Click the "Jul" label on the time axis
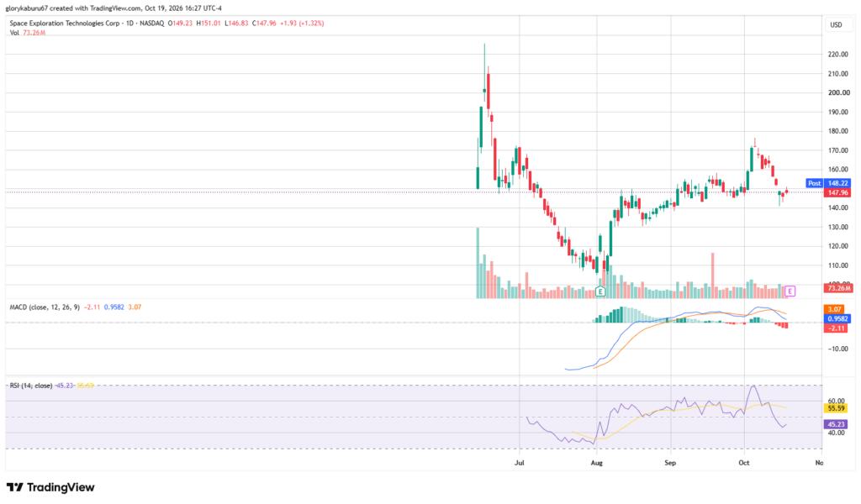Screen dimensions: 861x504 click(519, 463)
